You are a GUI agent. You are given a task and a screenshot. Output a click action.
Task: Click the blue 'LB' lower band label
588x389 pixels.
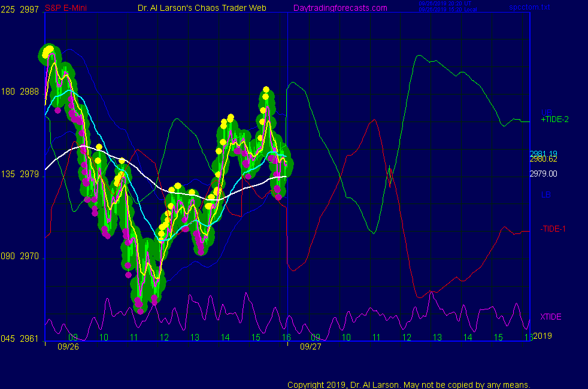pyautogui.click(x=546, y=194)
